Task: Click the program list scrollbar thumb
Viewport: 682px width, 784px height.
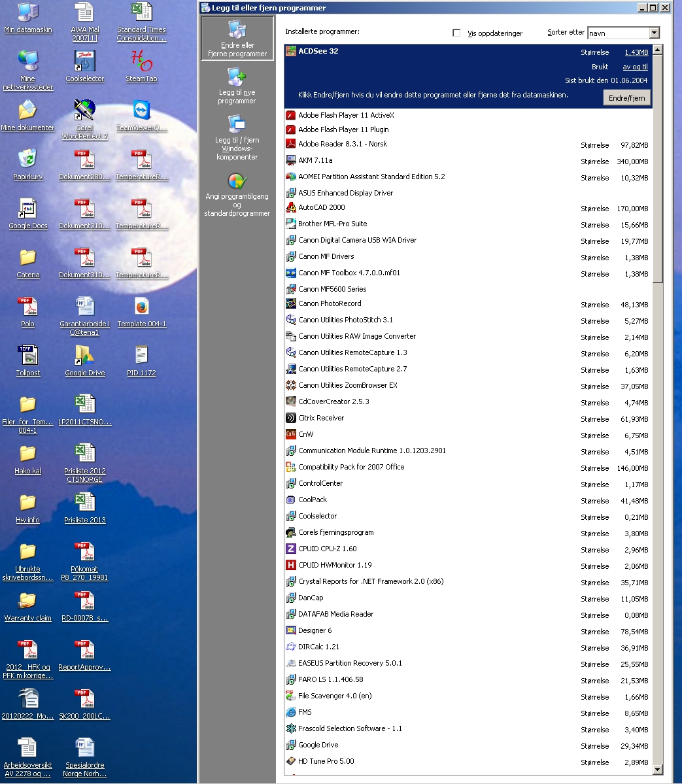Action: (658, 169)
